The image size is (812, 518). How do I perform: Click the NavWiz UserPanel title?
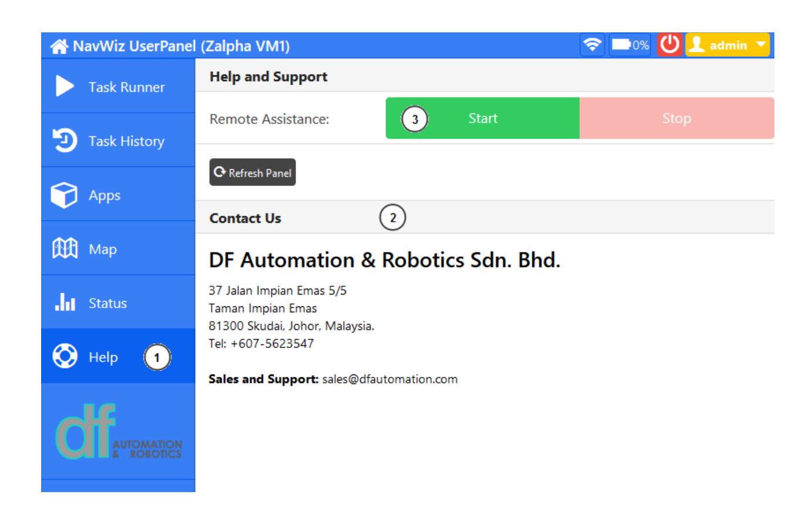(x=181, y=46)
